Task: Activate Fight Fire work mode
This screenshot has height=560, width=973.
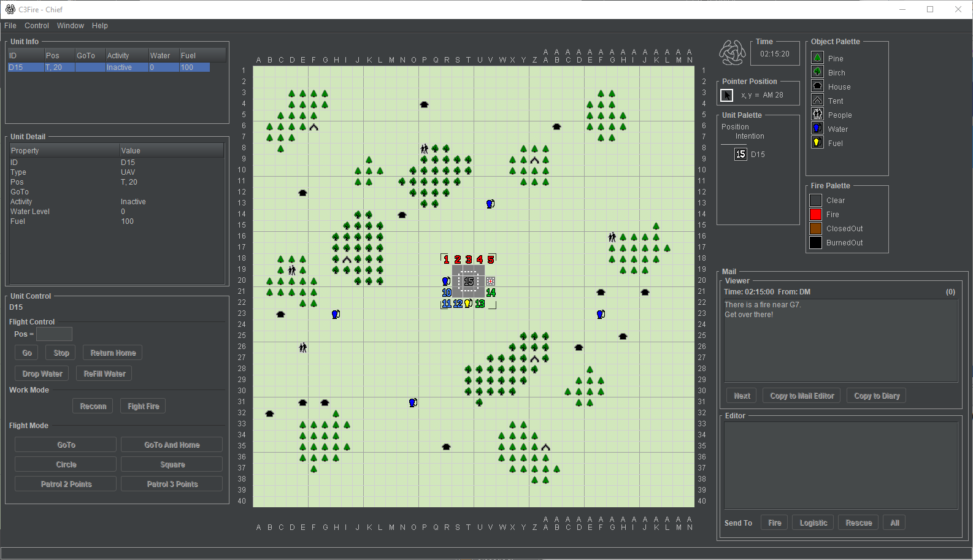Action: (x=143, y=406)
